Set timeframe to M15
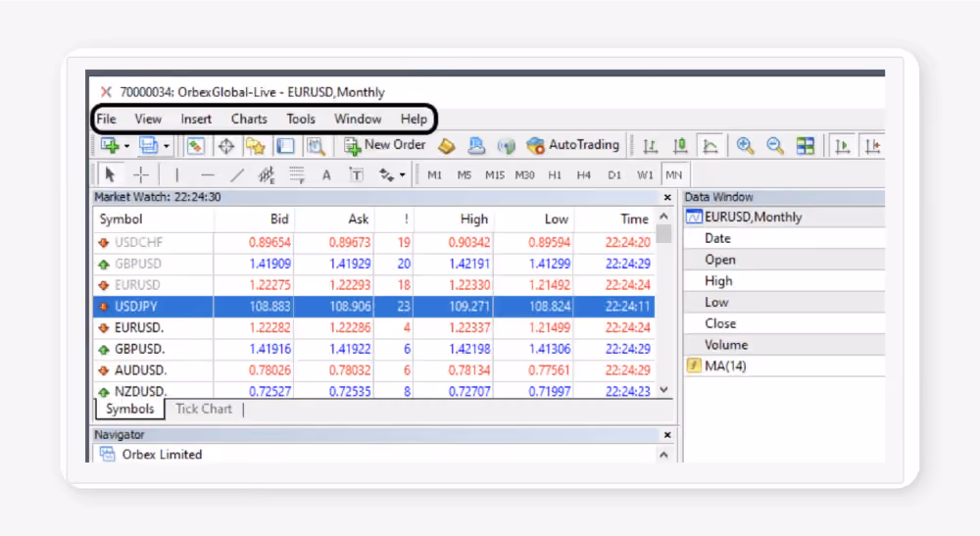The image size is (980, 536). pos(494,175)
